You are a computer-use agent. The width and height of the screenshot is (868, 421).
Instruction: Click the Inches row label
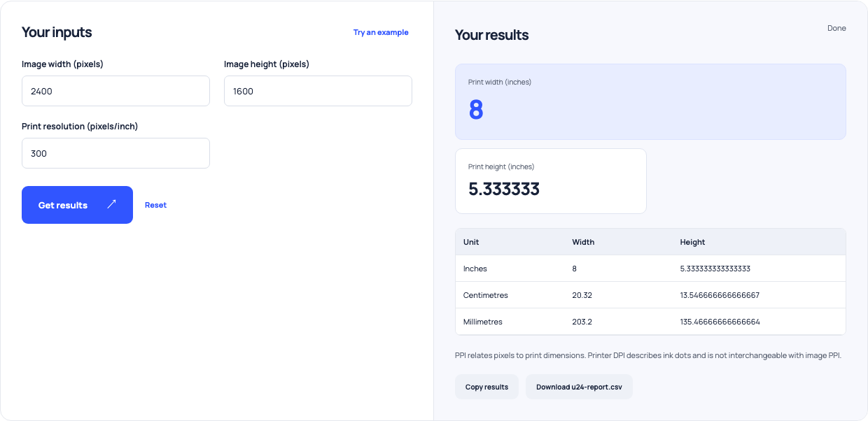[x=475, y=269]
